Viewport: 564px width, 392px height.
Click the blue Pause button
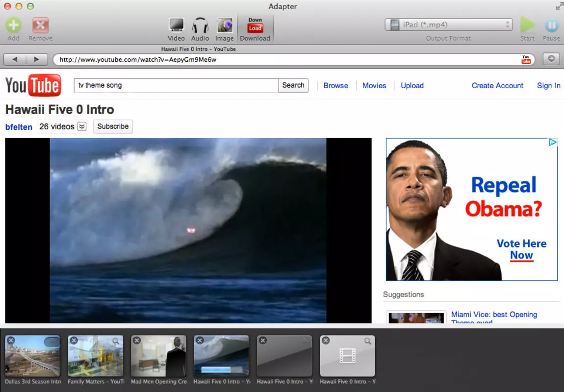click(551, 25)
